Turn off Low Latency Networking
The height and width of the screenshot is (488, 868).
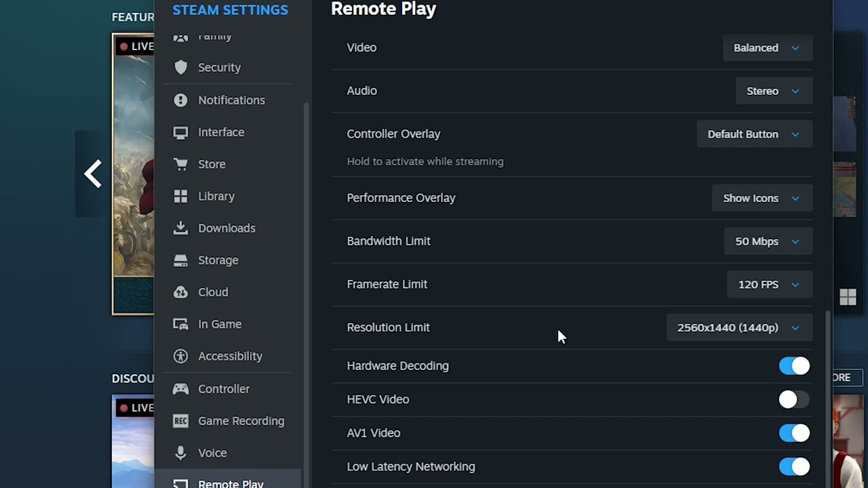(x=794, y=466)
